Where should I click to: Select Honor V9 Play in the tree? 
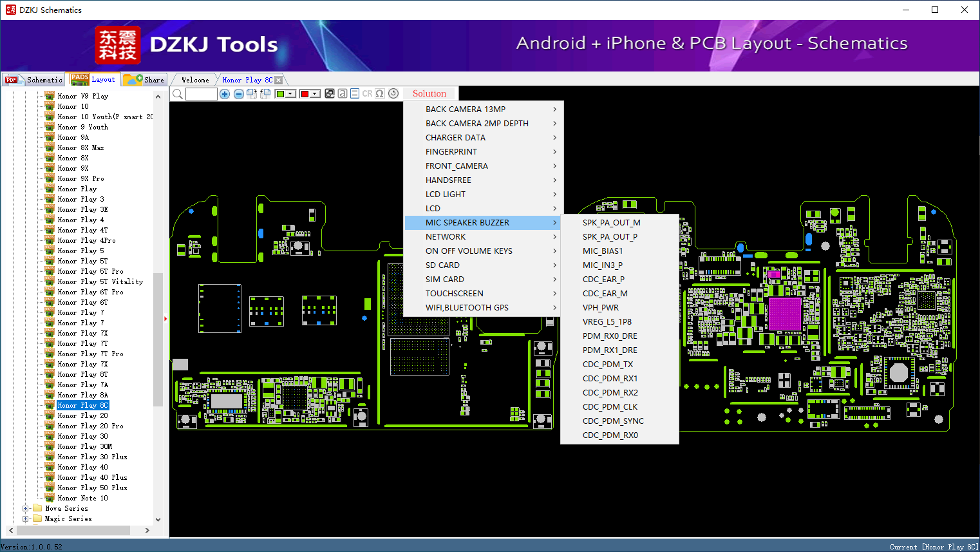click(x=83, y=96)
